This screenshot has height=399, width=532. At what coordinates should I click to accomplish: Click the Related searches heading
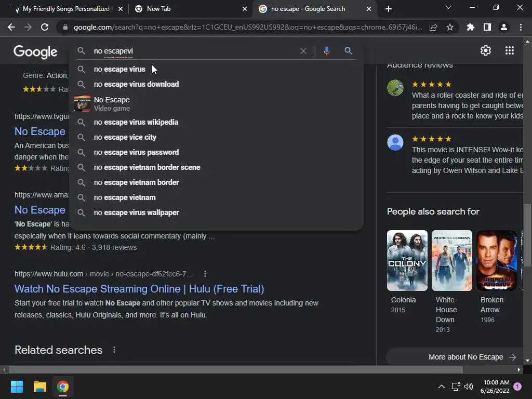(58, 350)
